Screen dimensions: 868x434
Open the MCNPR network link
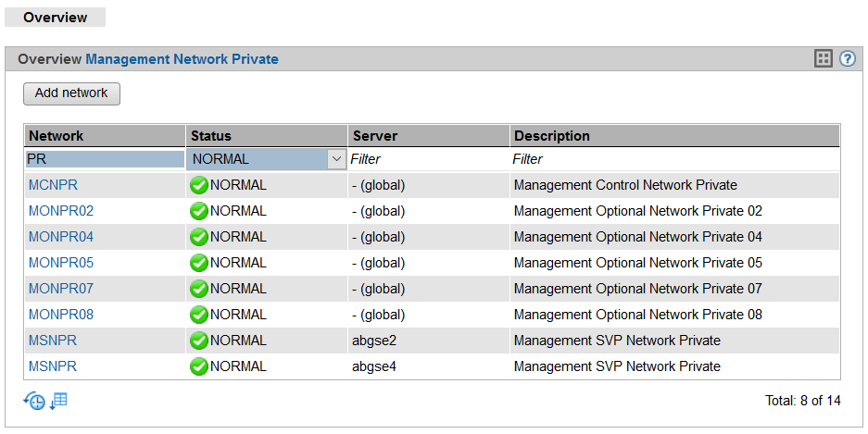click(53, 185)
